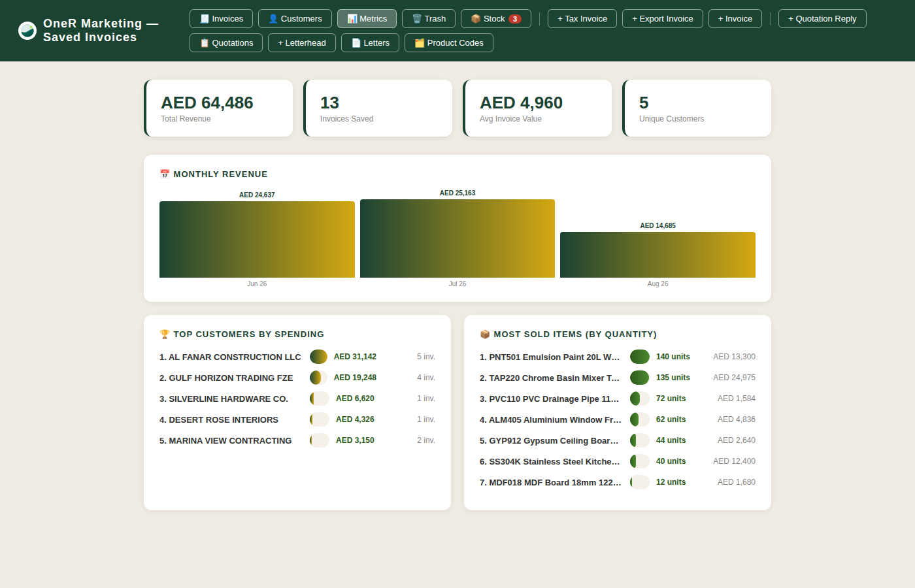The width and height of the screenshot is (915, 588).
Task: Click the '2 inv.' count for MARINA VIEW
Action: click(x=426, y=440)
